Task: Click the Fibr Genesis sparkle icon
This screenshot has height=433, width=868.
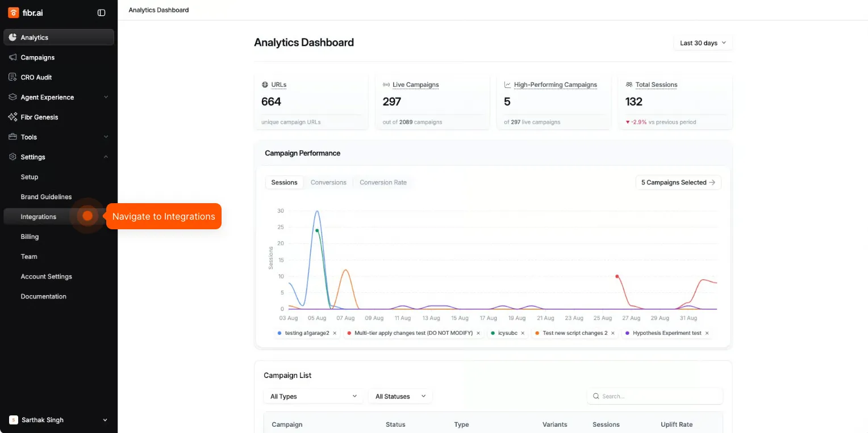Action: click(x=12, y=117)
